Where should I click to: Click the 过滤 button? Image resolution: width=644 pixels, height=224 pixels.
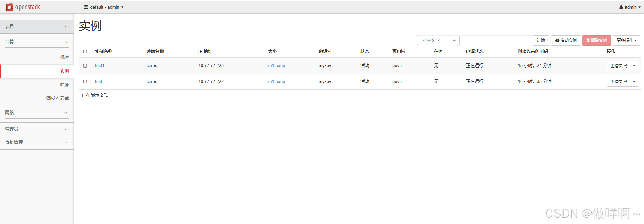[x=541, y=40]
